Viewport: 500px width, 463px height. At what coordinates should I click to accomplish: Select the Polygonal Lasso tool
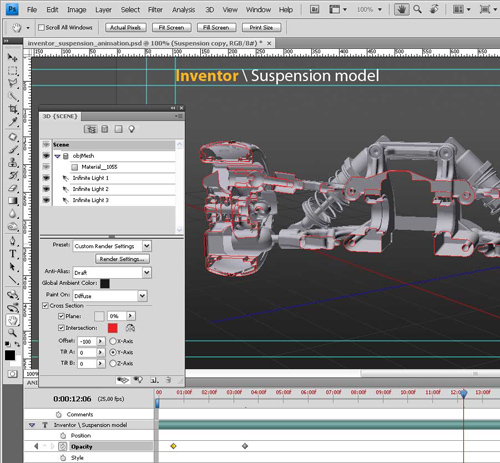point(13,83)
